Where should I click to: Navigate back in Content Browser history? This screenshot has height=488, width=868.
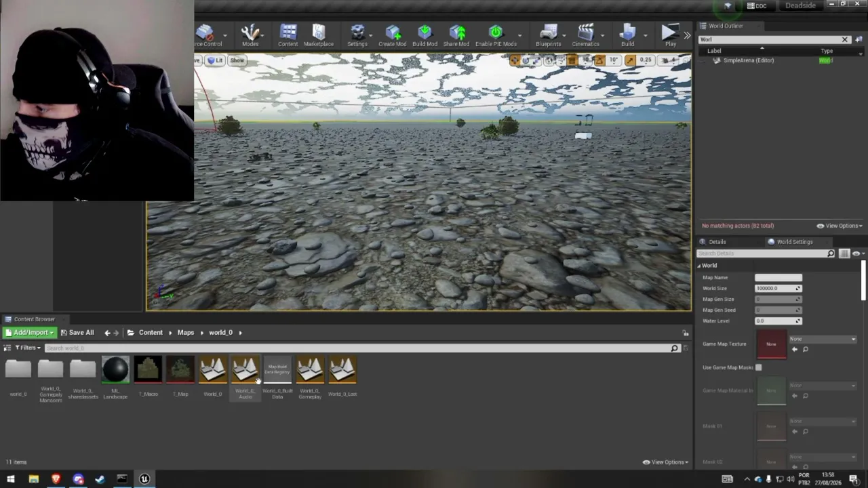107,333
